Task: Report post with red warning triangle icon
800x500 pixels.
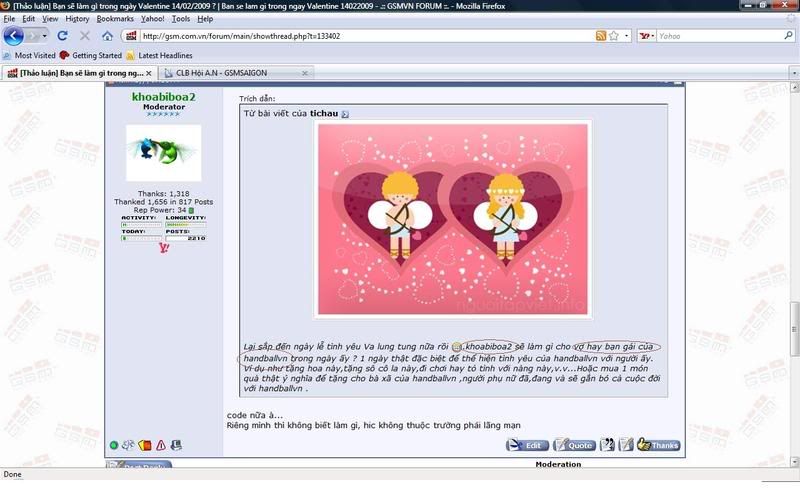Action: (161, 445)
